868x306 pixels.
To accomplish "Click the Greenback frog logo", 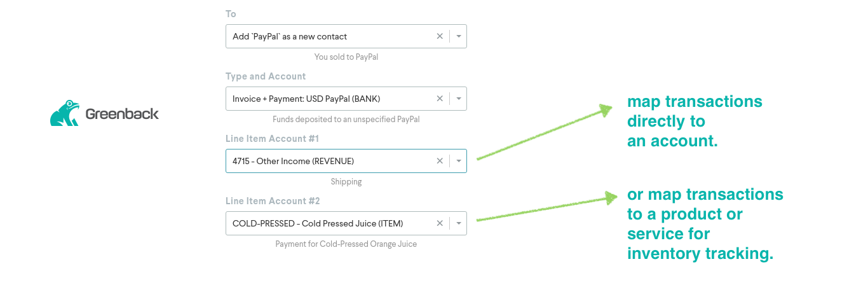I will (65, 113).
